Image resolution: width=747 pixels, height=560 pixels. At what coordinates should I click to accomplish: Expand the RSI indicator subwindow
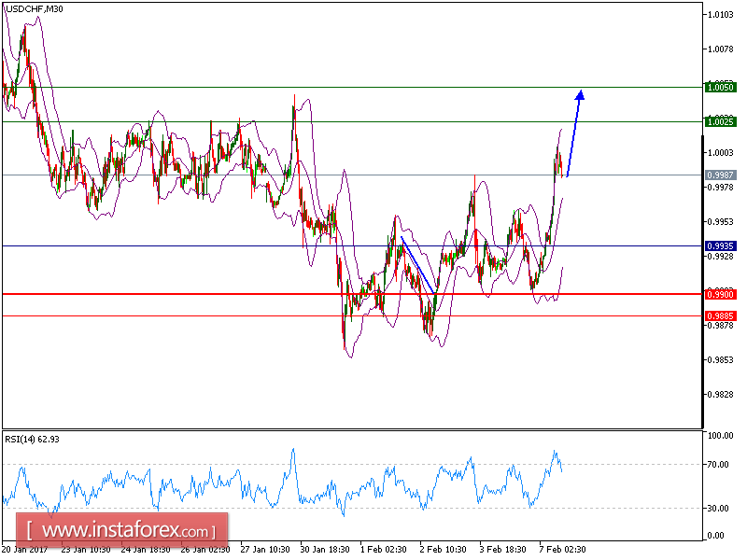[373, 485]
